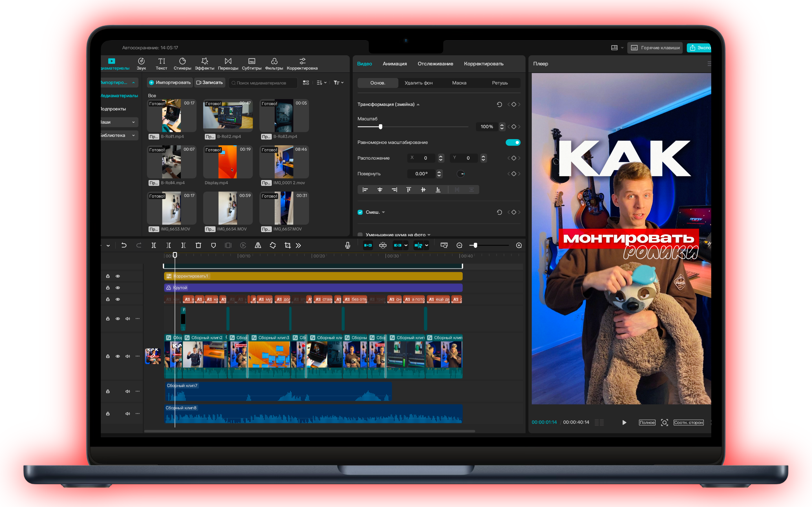Image resolution: width=812 pixels, height=507 pixels.
Task: Click the mirror flip icon in toolbar
Action: (258, 245)
